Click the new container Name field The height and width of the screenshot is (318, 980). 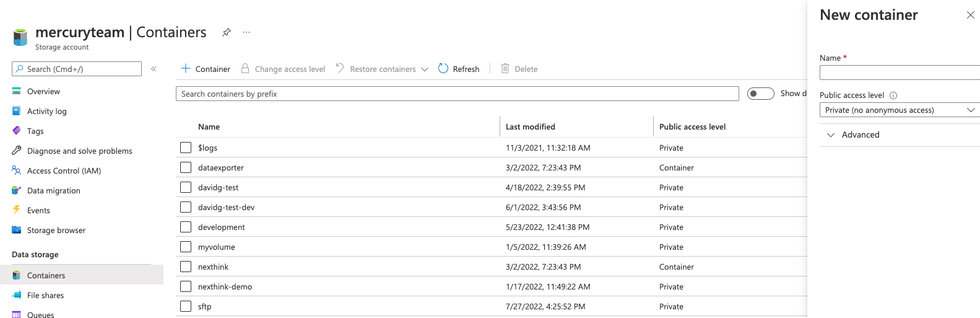pyautogui.click(x=899, y=73)
